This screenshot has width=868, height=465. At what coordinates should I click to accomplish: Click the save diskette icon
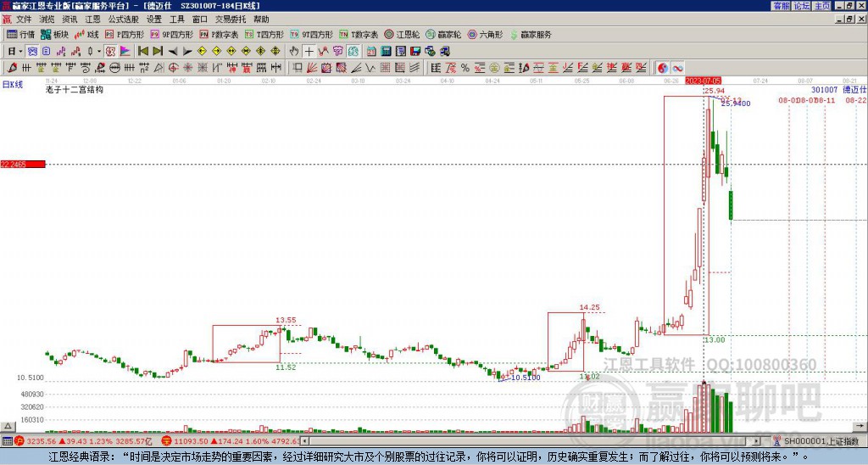coord(415,52)
